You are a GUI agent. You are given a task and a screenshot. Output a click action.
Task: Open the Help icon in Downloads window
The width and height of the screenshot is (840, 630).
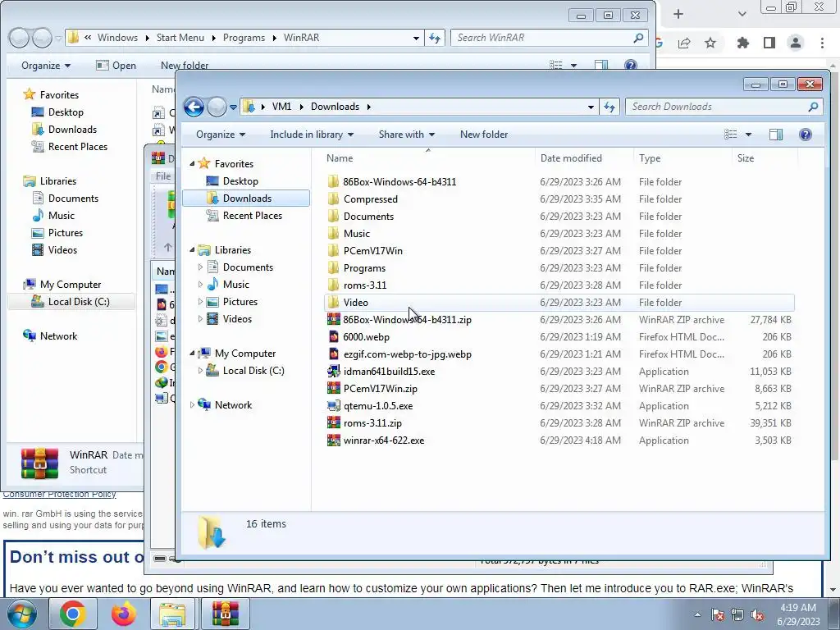click(806, 135)
